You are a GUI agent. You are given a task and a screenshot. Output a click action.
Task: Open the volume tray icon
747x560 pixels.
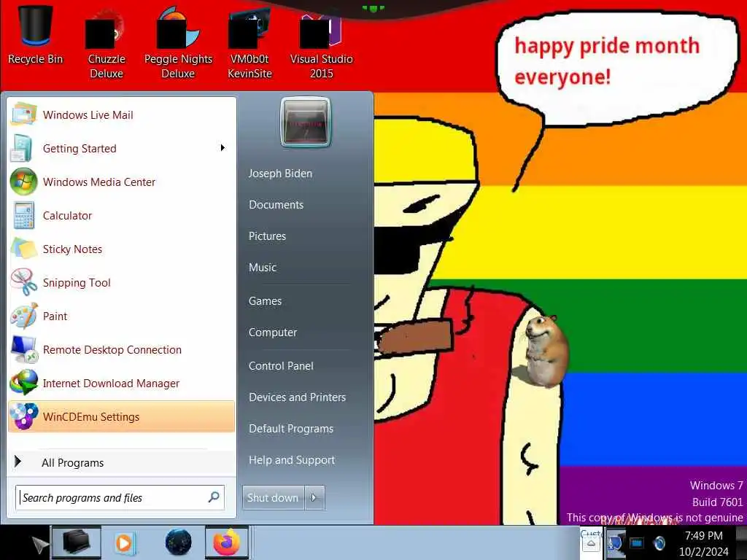659,542
